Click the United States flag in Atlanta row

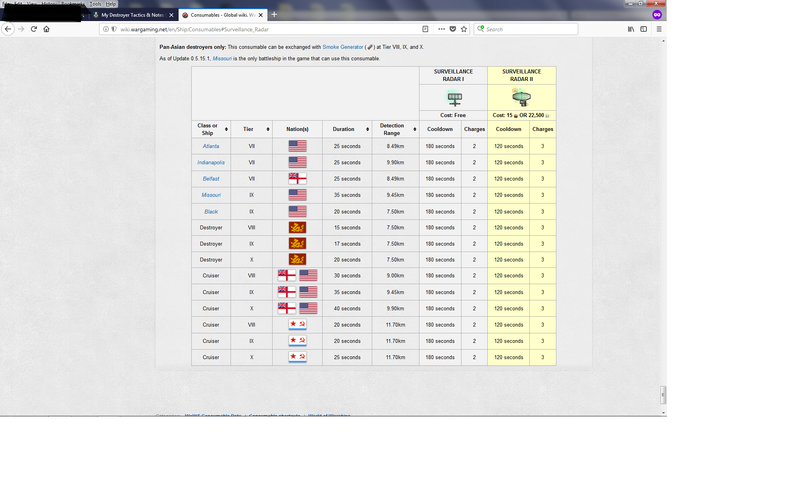coord(297,146)
